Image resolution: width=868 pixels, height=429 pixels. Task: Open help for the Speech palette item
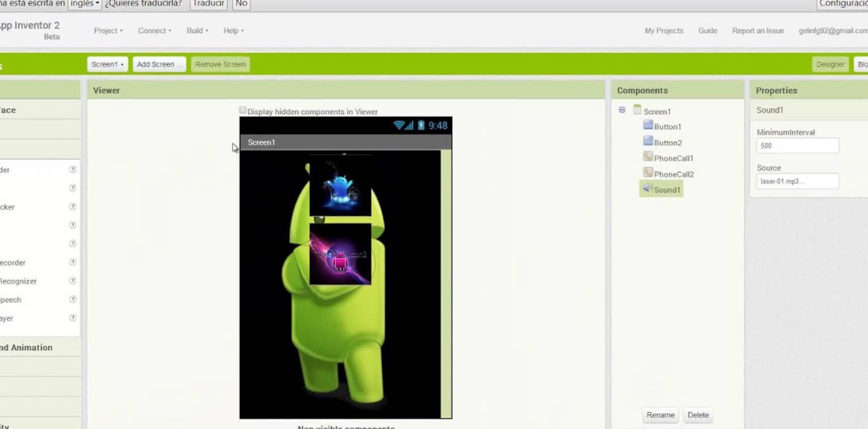[x=73, y=300]
